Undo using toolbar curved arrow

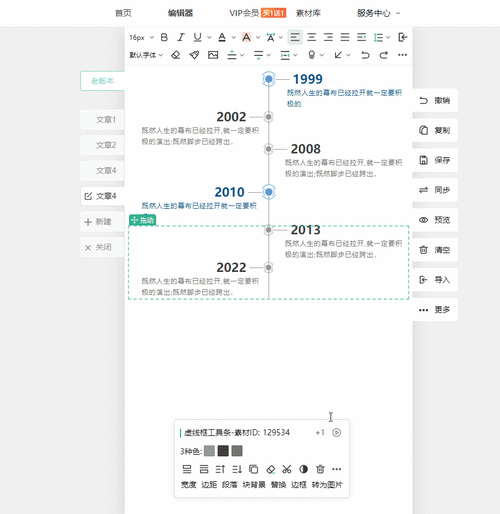pyautogui.click(x=365, y=55)
